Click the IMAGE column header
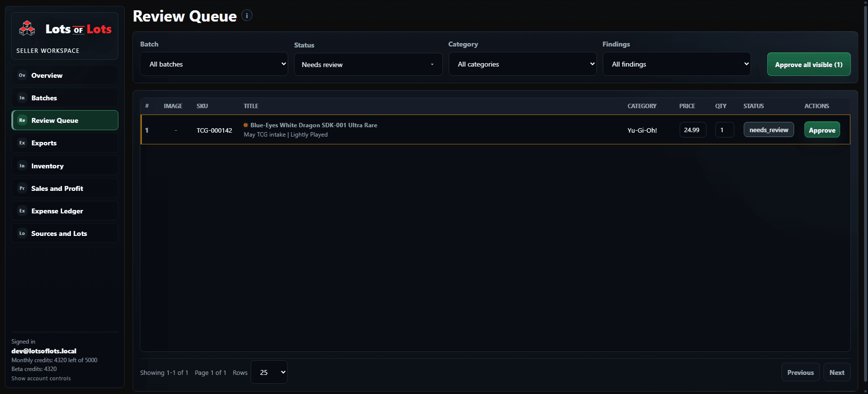Viewport: 868px width, 394px height. [x=173, y=106]
